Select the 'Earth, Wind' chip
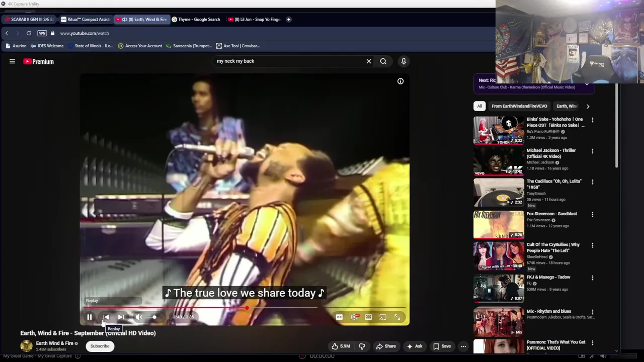Image resolution: width=644 pixels, height=362 pixels. 567,106
